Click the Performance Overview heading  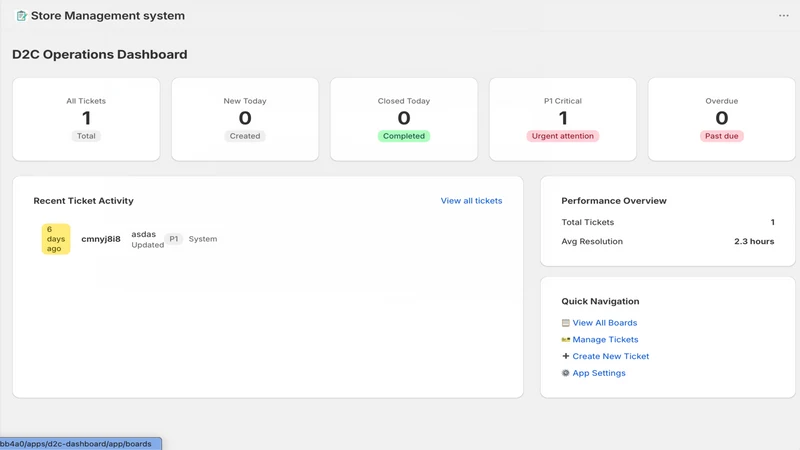point(614,201)
